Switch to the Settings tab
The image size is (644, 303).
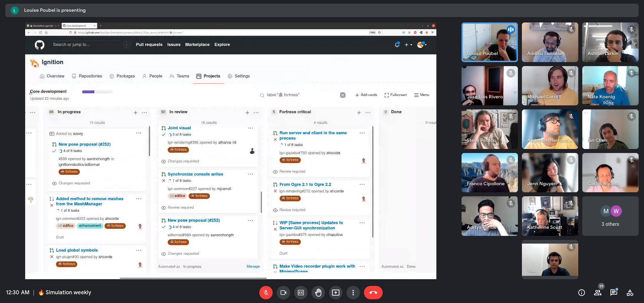tap(239, 76)
